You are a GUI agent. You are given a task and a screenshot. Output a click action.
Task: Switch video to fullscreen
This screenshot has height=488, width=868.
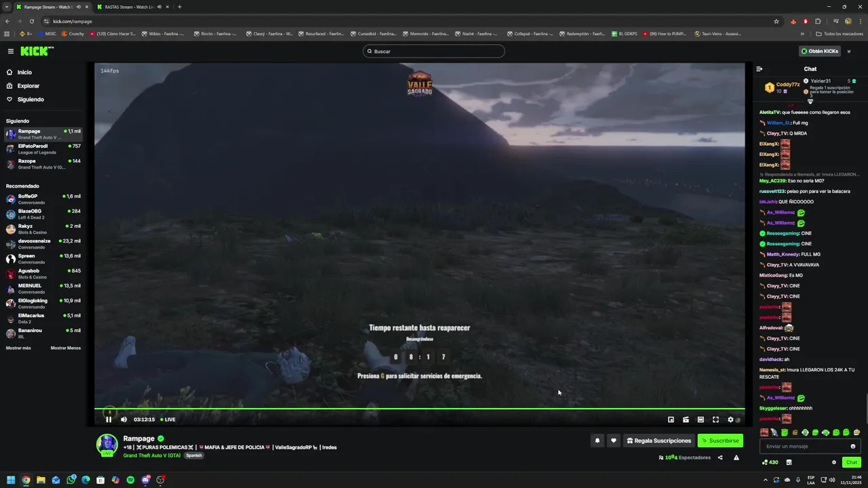715,420
